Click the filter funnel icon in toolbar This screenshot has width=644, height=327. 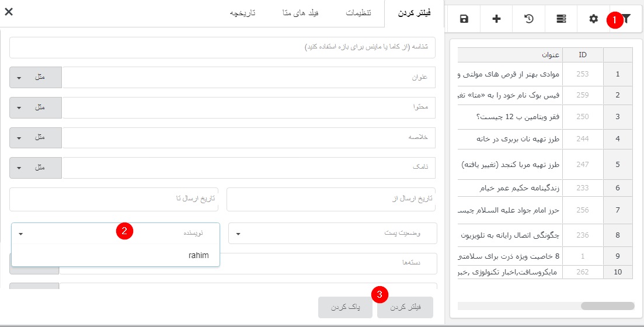click(626, 19)
